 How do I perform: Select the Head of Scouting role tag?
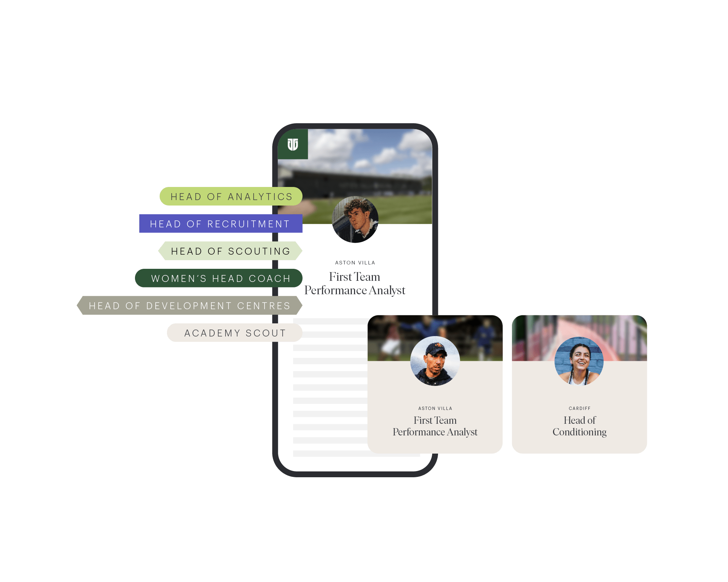click(x=226, y=250)
